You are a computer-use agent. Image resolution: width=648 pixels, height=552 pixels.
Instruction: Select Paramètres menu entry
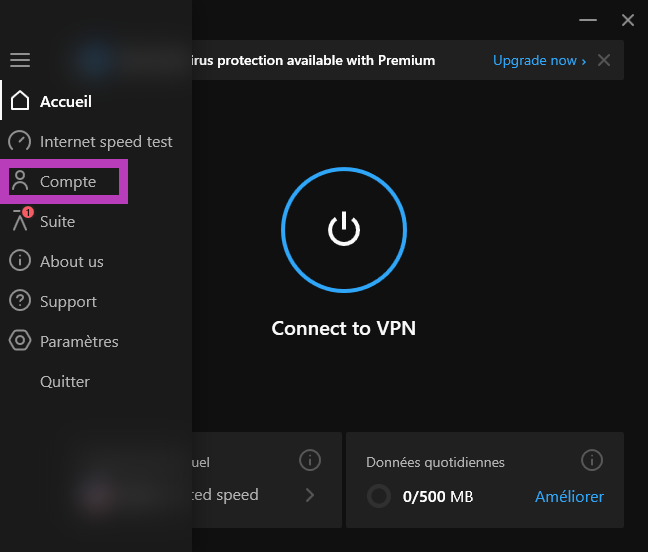point(79,342)
